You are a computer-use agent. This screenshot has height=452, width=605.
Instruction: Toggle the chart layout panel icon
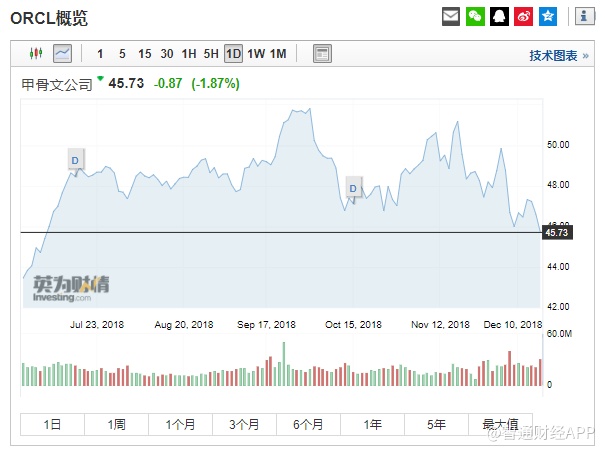[x=322, y=54]
